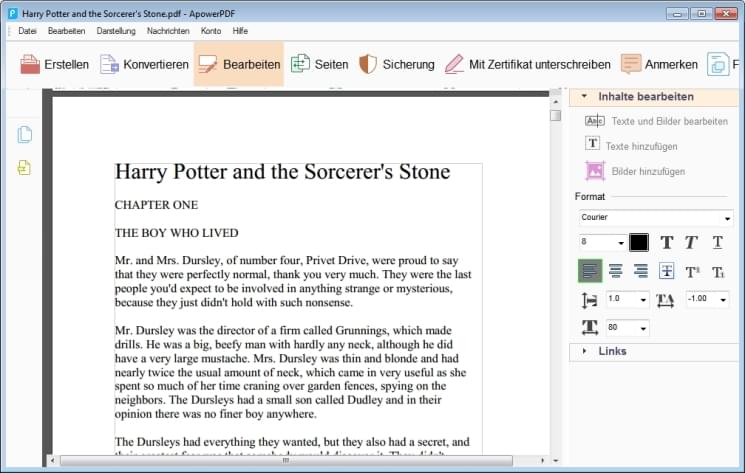Image resolution: width=745 pixels, height=473 pixels.
Task: Open the Konto menu
Action: pos(211,31)
